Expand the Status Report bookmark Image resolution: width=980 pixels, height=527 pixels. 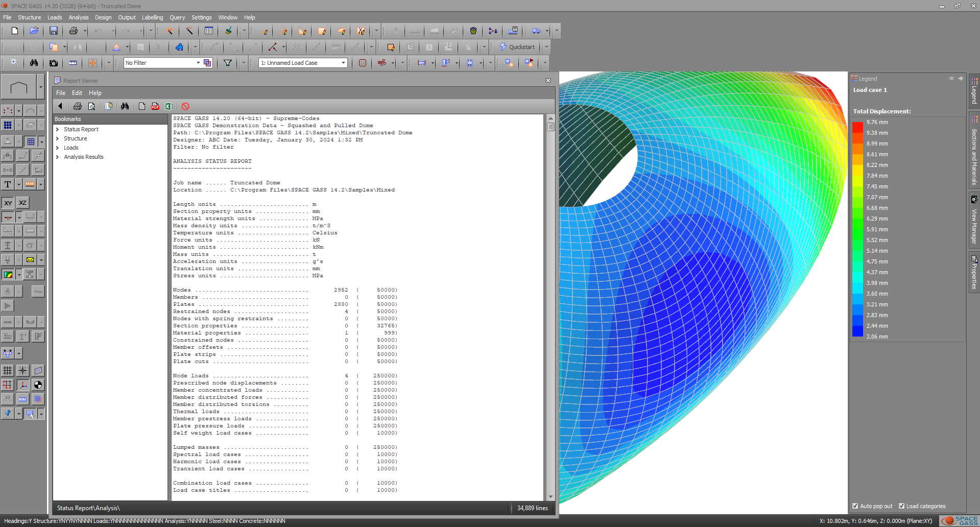click(58, 130)
